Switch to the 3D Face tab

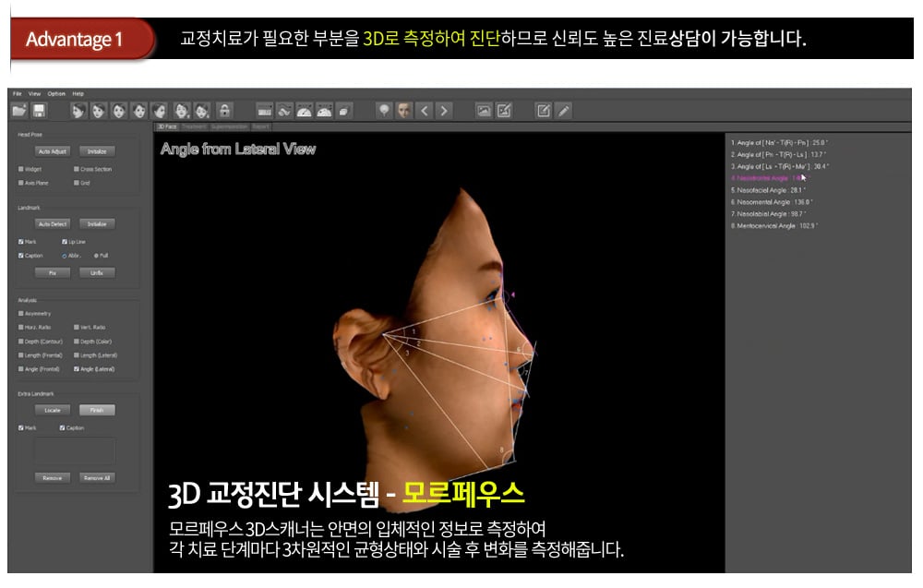(x=167, y=126)
